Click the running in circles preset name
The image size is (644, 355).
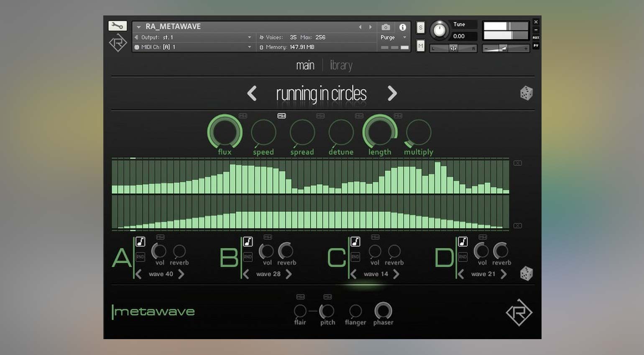click(x=321, y=94)
